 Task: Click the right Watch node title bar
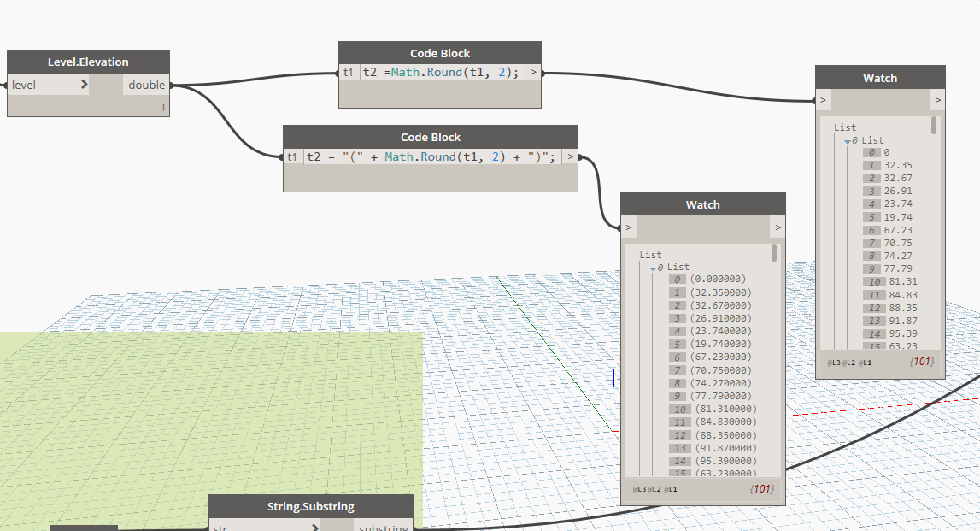(880, 78)
